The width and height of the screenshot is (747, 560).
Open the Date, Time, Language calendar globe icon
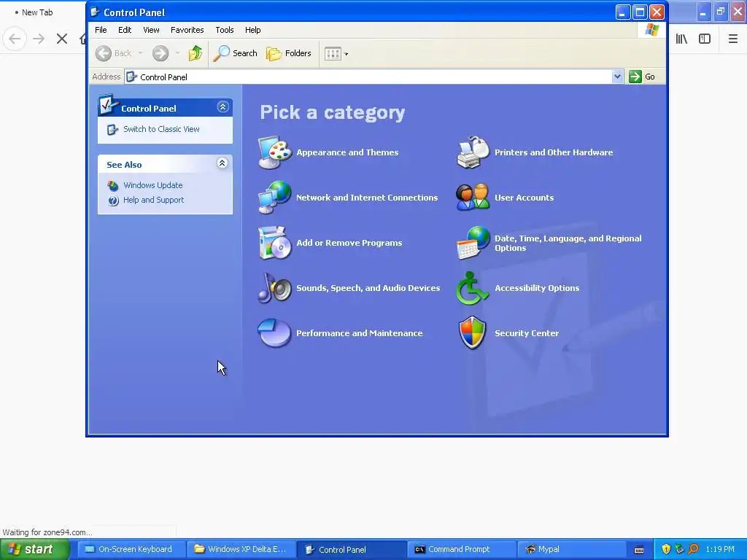[x=473, y=243]
